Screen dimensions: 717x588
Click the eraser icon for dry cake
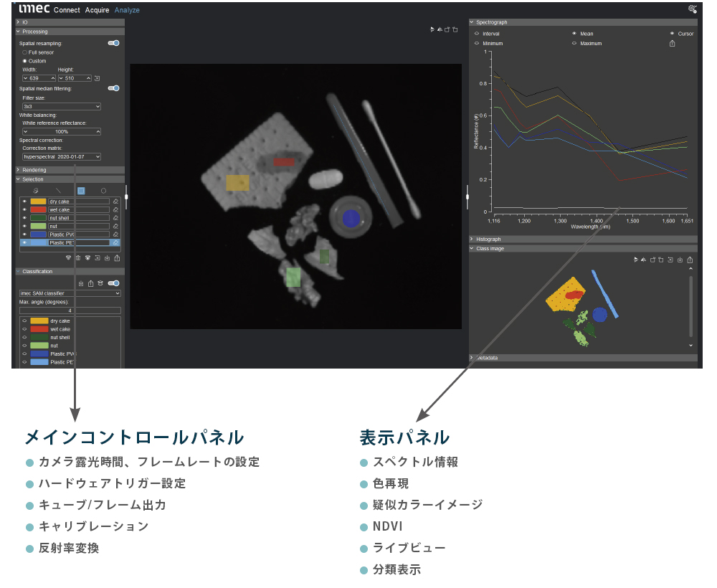[x=115, y=201]
